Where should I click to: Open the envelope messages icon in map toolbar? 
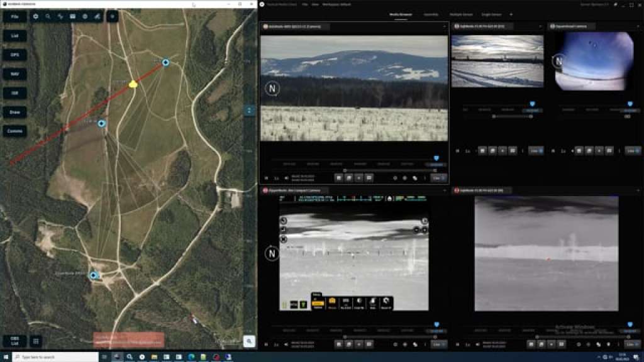(x=72, y=16)
